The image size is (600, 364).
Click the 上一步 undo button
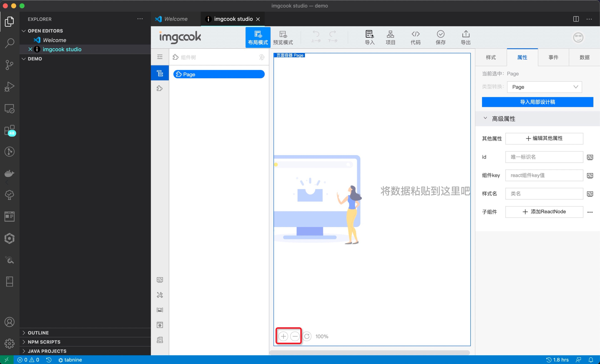tap(316, 36)
